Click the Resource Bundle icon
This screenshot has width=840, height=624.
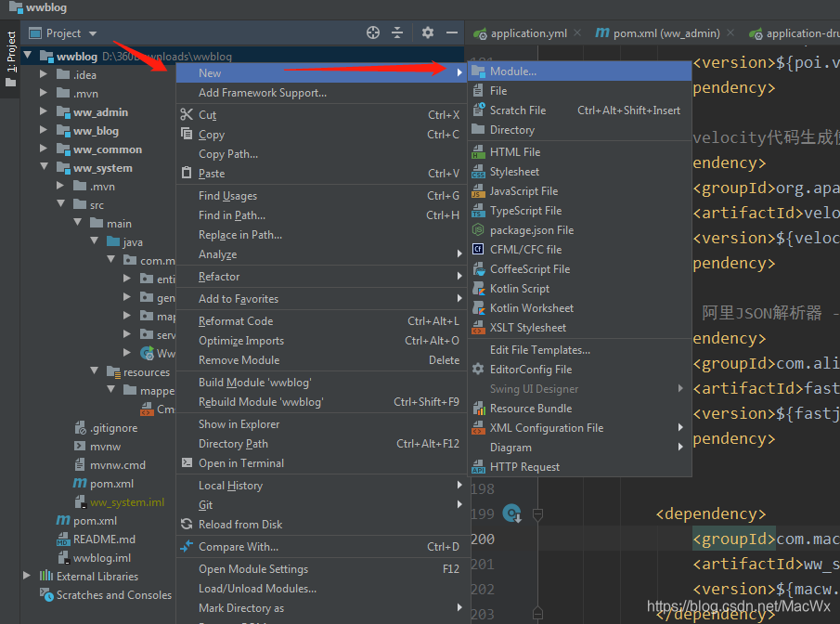point(478,409)
